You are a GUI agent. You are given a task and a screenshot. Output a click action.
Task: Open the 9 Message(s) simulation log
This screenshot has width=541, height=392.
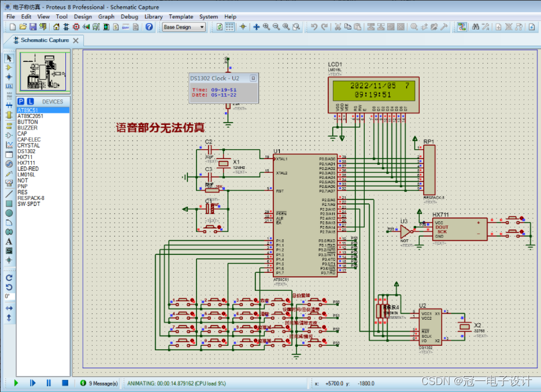click(x=99, y=383)
